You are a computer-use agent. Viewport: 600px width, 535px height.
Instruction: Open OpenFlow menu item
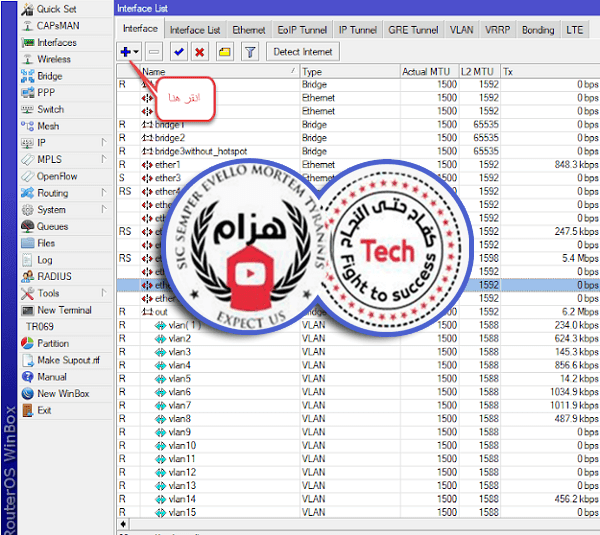(x=65, y=176)
